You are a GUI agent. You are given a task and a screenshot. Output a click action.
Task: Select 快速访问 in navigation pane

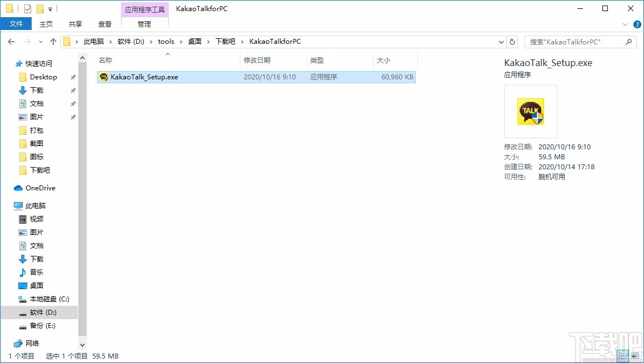tap(39, 64)
